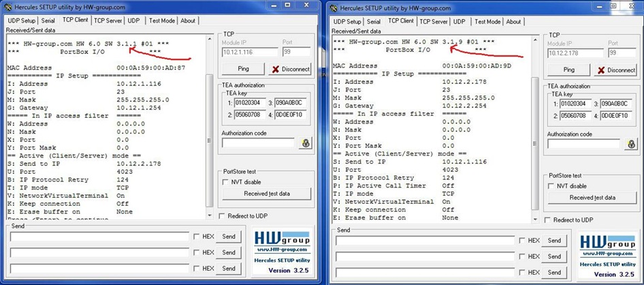Check HEX for second send line, left window
The height and width of the screenshot is (285, 644).
pyautogui.click(x=196, y=252)
